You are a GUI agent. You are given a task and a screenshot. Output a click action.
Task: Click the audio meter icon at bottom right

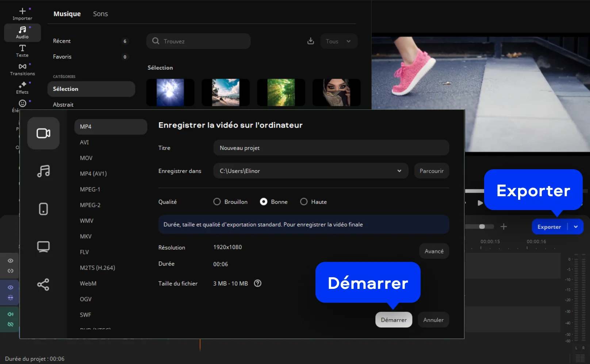point(580,359)
